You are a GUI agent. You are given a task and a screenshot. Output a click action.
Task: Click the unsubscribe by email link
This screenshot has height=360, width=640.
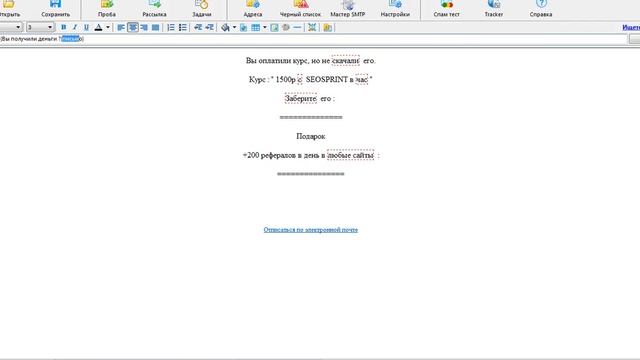[x=311, y=230]
